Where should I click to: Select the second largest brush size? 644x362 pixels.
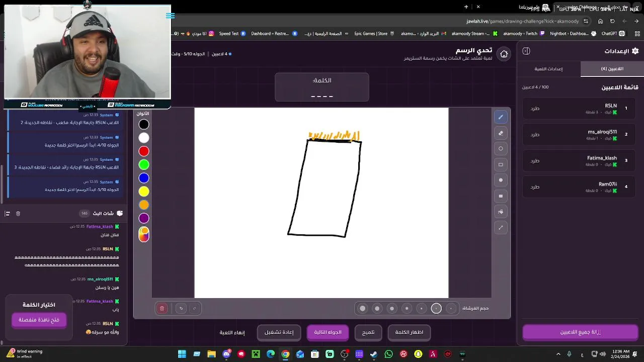pyautogui.click(x=377, y=308)
